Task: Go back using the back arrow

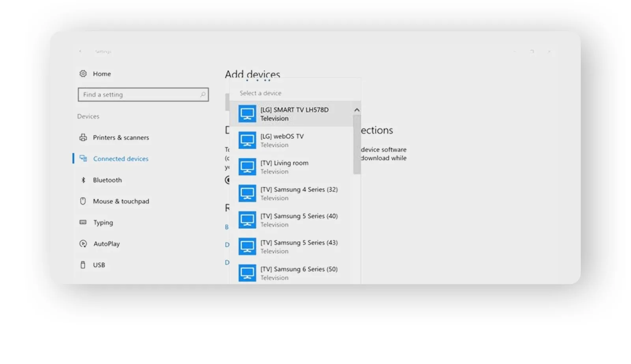Action: tap(80, 51)
